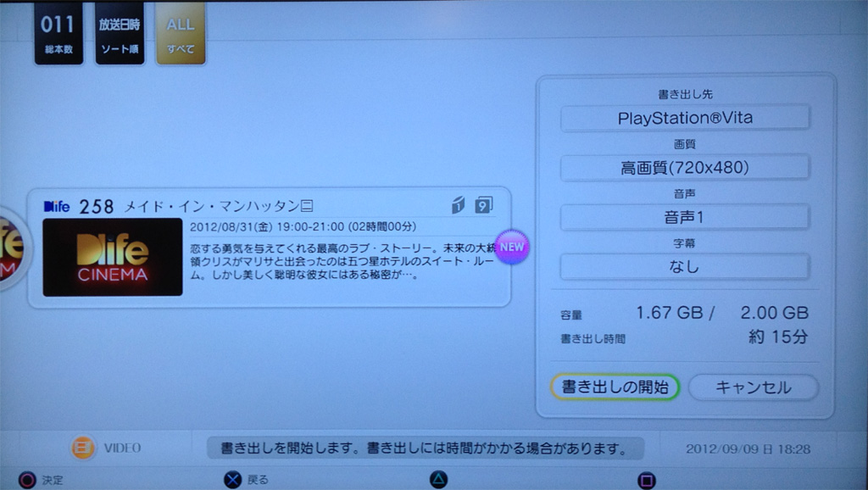868x490 pixels.
Task: Change the 音声1 audio setting
Action: pyautogui.click(x=685, y=217)
